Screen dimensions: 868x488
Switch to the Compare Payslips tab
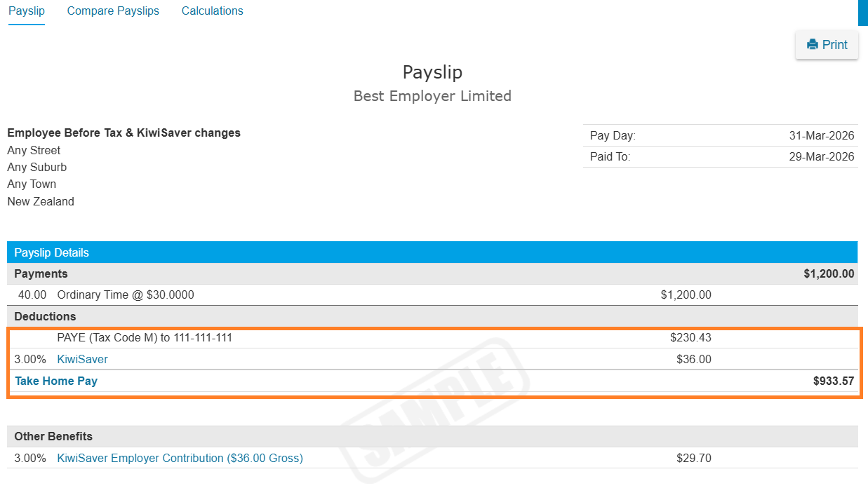coord(113,11)
